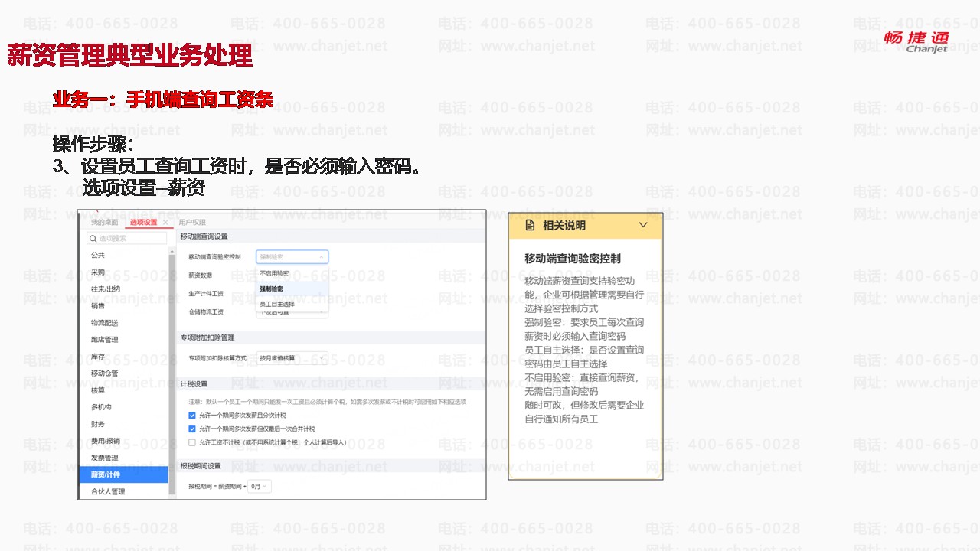Collapse the 相关说明 panel with chevron

(x=643, y=225)
